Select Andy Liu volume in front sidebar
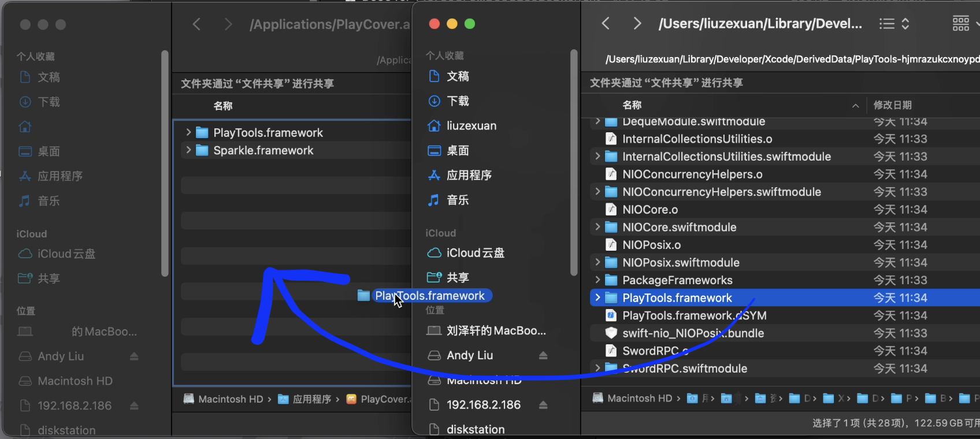 470,355
